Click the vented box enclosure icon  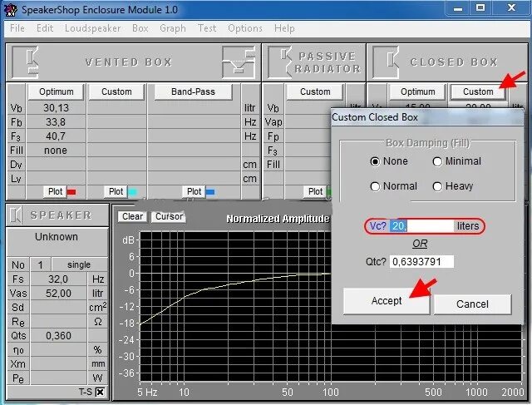[x=25, y=62]
